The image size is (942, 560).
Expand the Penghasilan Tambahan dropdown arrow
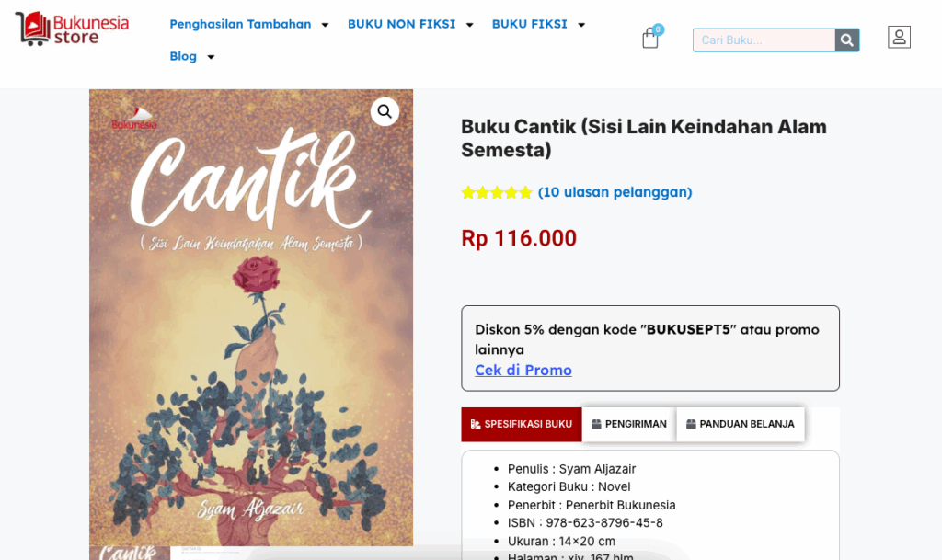tap(325, 25)
